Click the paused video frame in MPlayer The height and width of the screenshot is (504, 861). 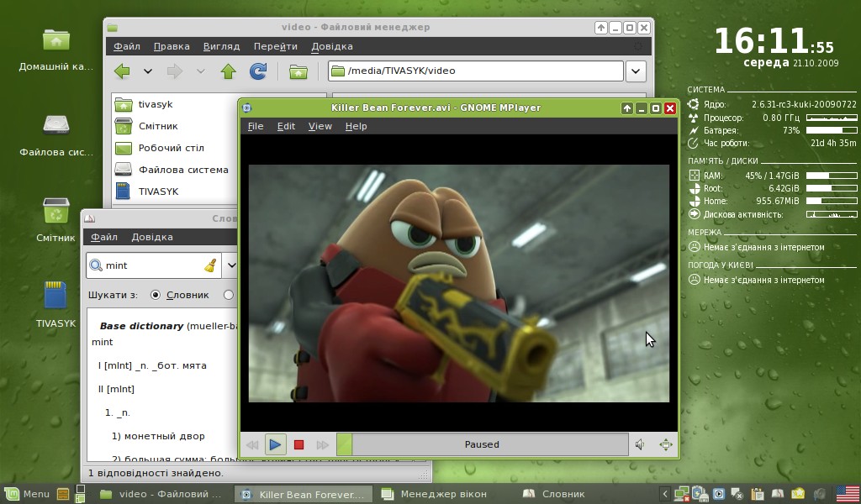[459, 284]
